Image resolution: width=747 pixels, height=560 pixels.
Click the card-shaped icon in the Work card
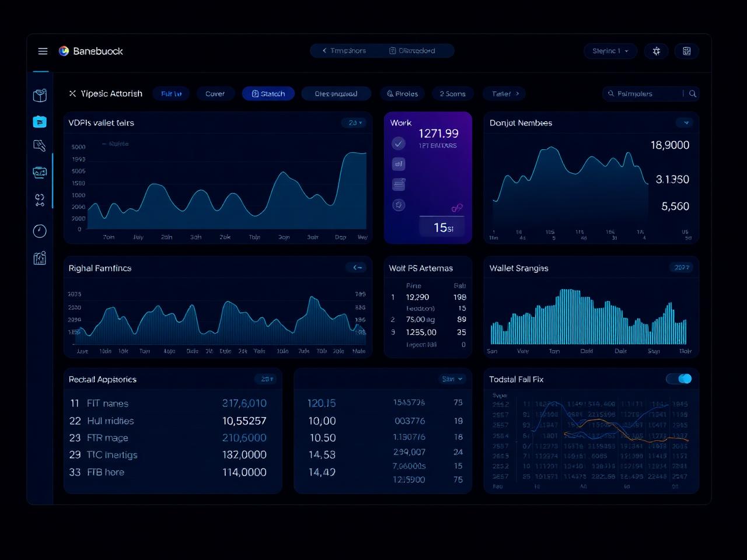point(399,184)
